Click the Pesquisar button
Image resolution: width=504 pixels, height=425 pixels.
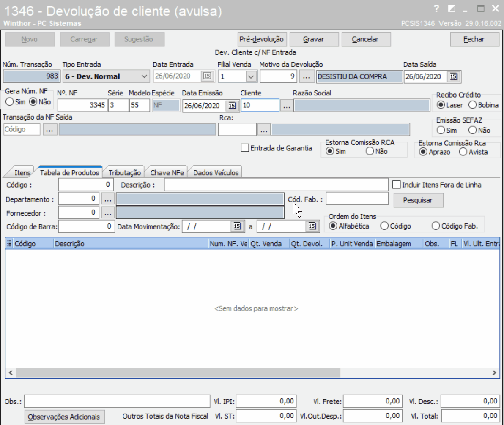(x=418, y=200)
